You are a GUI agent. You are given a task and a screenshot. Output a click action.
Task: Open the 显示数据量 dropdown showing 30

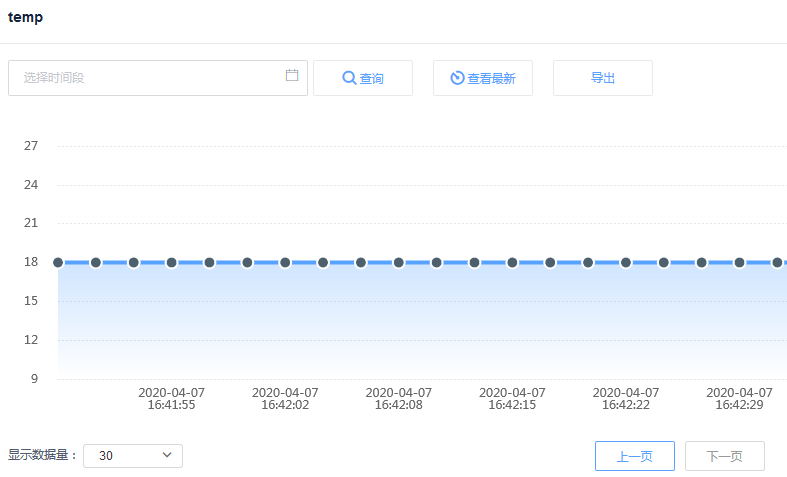point(133,456)
